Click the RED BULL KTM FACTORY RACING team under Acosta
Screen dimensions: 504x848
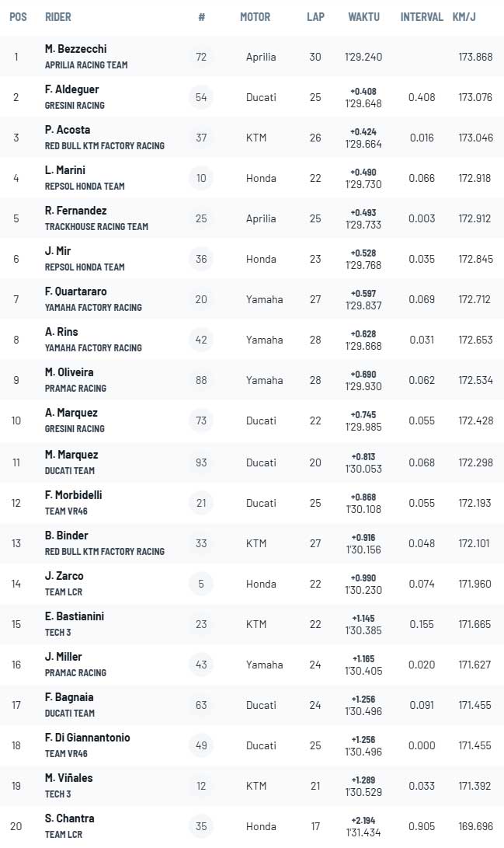(105, 145)
